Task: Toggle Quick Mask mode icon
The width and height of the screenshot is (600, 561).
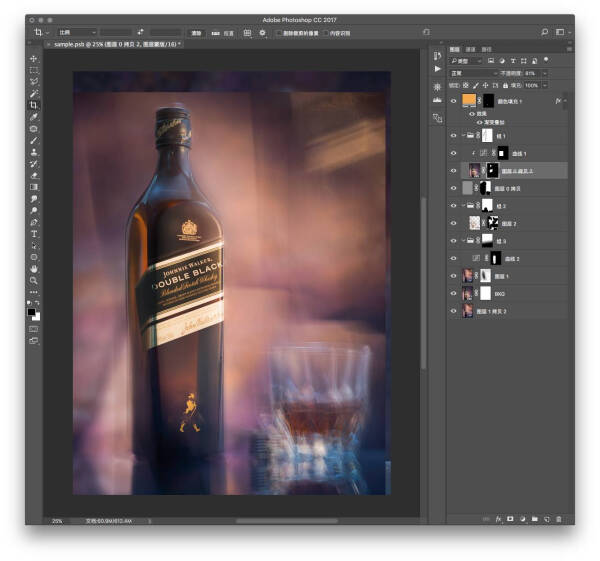Action: (34, 329)
